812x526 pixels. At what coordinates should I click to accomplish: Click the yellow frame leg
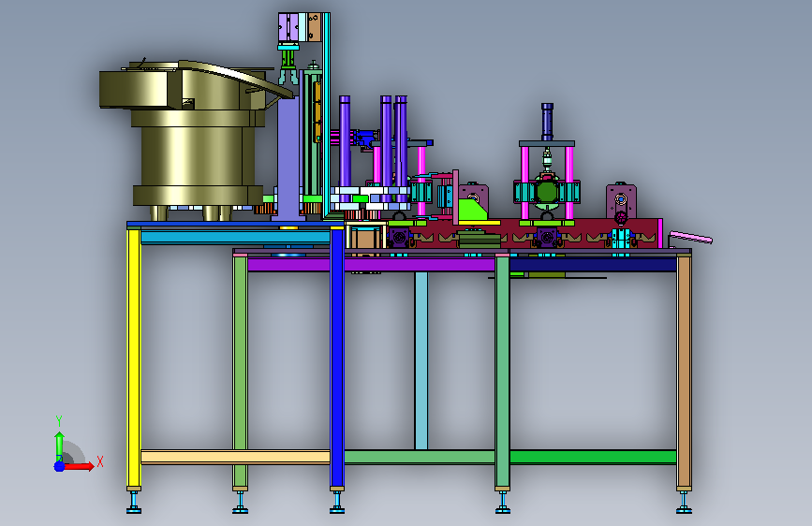coord(134,358)
